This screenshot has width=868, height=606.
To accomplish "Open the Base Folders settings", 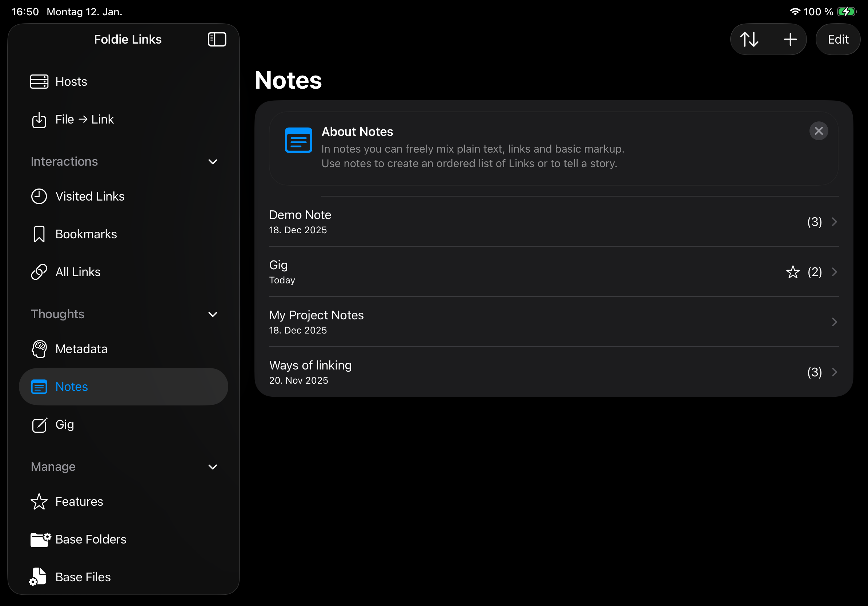I will pyautogui.click(x=91, y=540).
